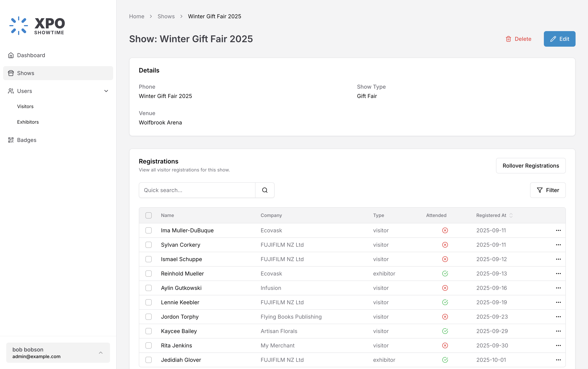The image size is (588, 369).
Task: Click the Badges QR code icon
Action: 11,140
